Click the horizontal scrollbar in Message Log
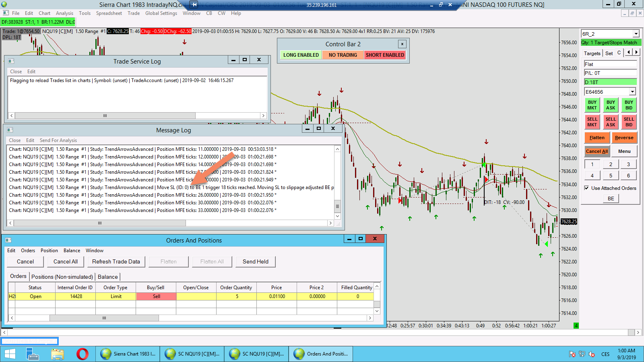 pyautogui.click(x=100, y=223)
